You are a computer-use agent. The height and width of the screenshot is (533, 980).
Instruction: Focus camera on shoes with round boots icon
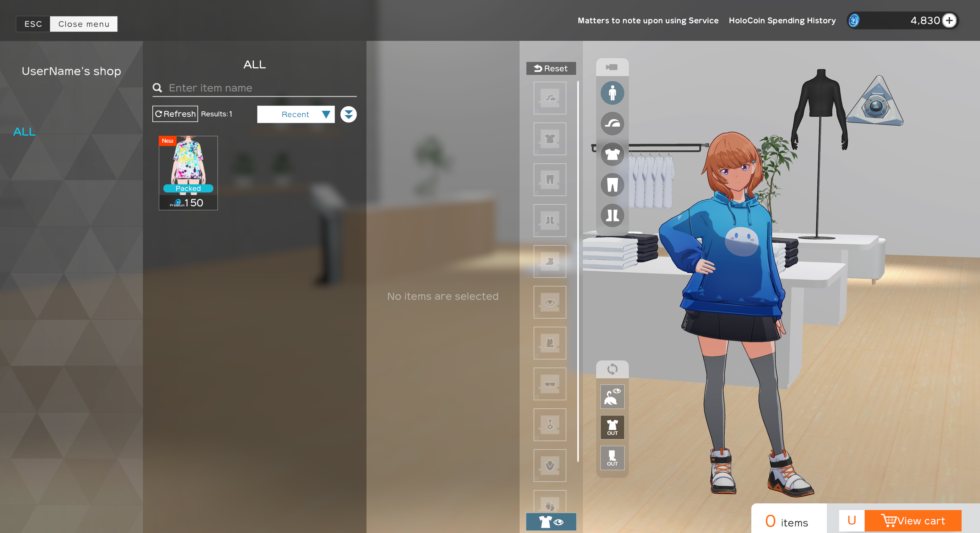point(612,215)
